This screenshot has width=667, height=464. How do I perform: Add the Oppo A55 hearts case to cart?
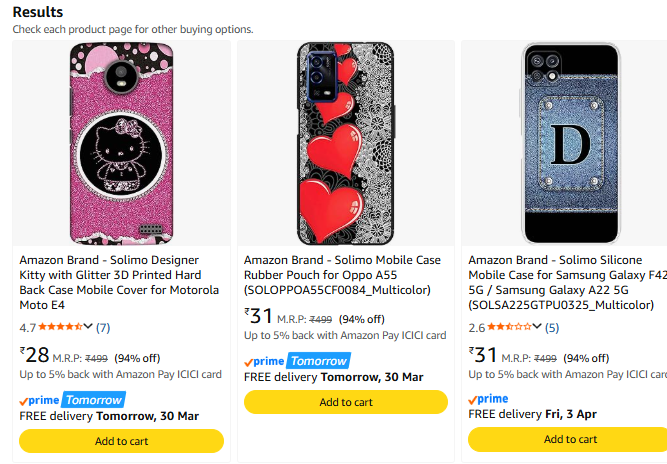(x=345, y=402)
